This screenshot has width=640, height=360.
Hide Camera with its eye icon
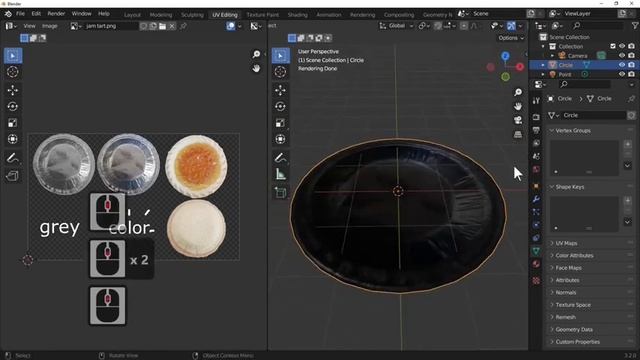[x=622, y=56]
